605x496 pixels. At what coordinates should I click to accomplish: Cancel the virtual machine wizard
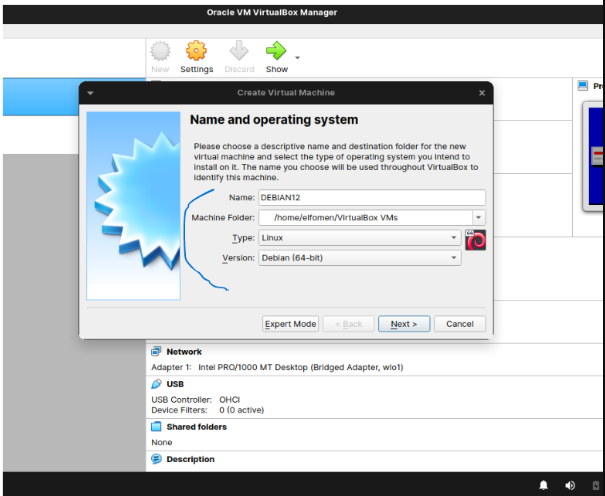(460, 324)
